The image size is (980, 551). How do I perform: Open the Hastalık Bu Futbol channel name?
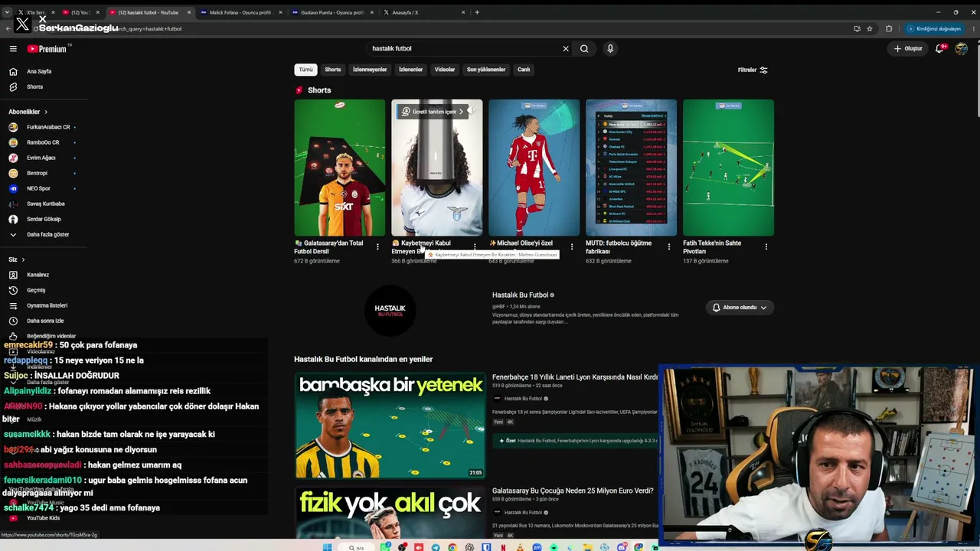(520, 295)
